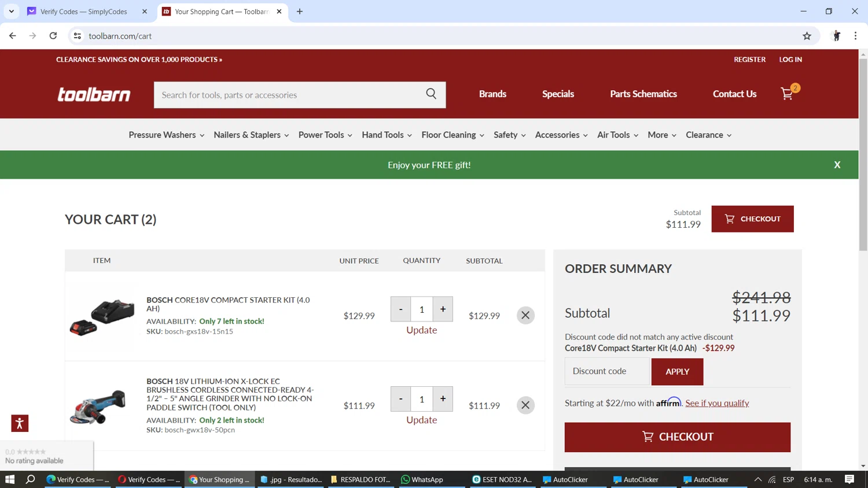Remove Bosch Core18V Starter Kit from cart
This screenshot has width=868, height=488.
[x=525, y=315]
